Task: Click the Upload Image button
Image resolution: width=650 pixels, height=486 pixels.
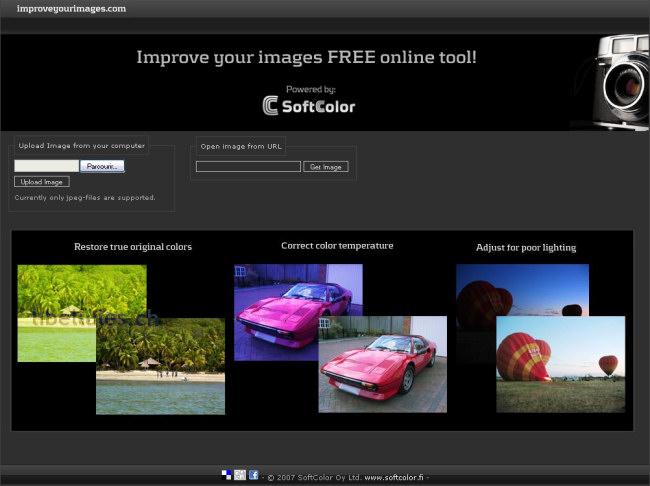Action: point(42,182)
